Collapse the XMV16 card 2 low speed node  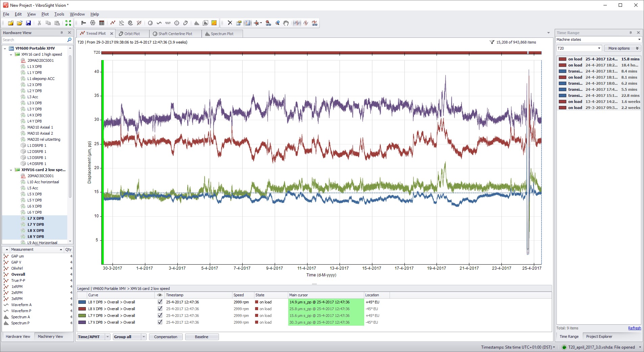(x=10, y=170)
